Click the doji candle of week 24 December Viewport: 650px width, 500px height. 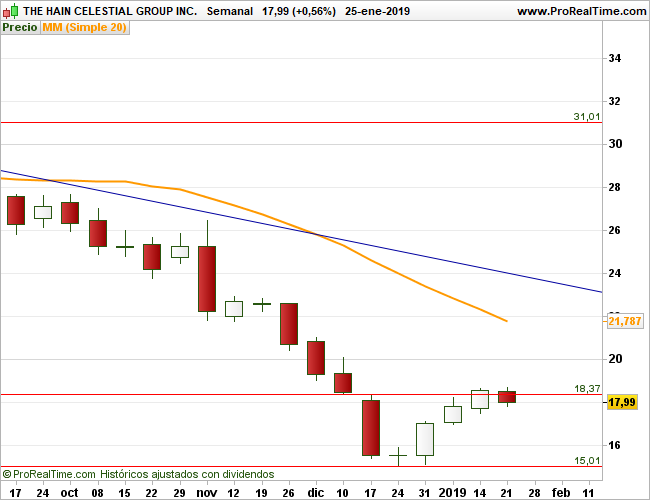(398, 455)
